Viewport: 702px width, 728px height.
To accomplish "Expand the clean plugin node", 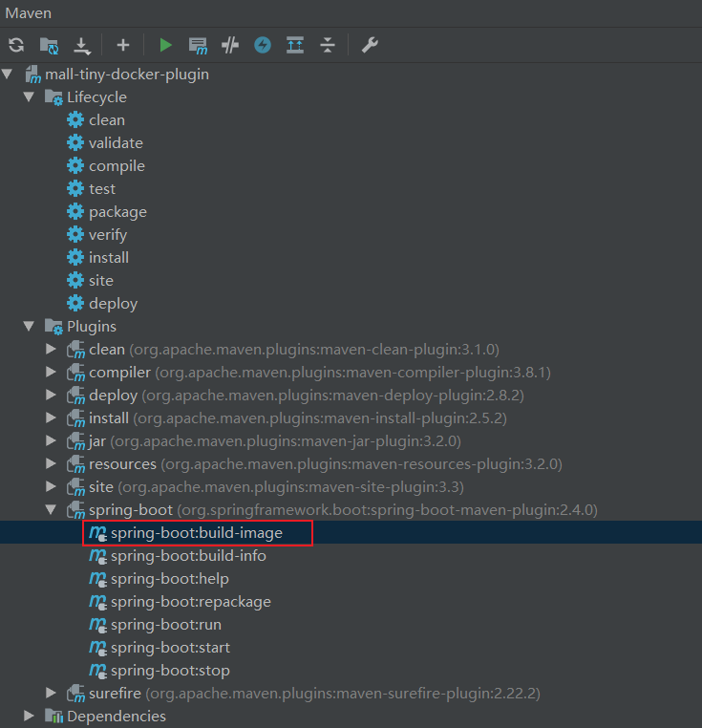I will [x=51, y=349].
